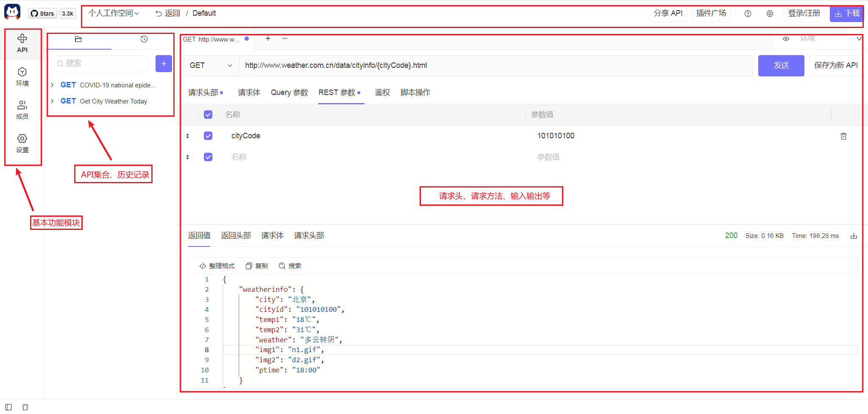Open the 插件广场 plugin marketplace
This screenshot has height=414, width=868.
pos(711,14)
